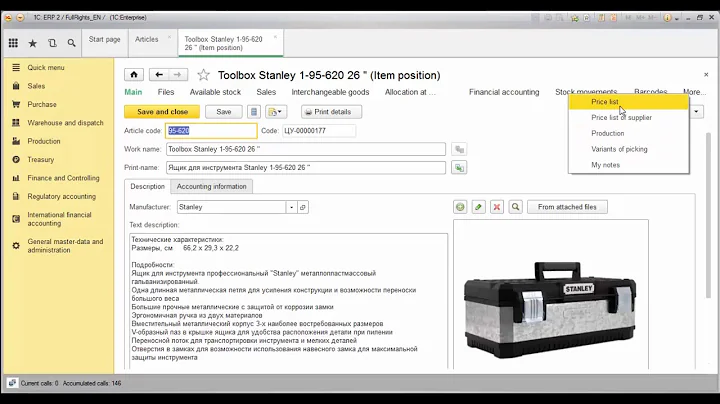Click icon next to Print-name field
720x404 pixels.
tap(459, 168)
